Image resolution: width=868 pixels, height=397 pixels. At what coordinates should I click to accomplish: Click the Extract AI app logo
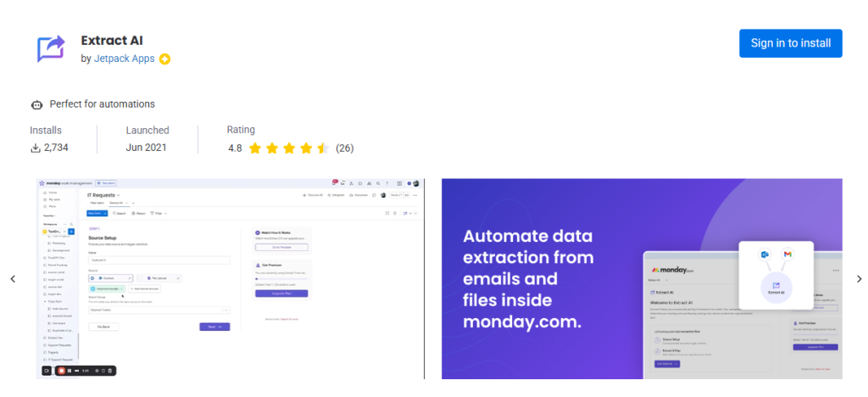pyautogui.click(x=51, y=48)
